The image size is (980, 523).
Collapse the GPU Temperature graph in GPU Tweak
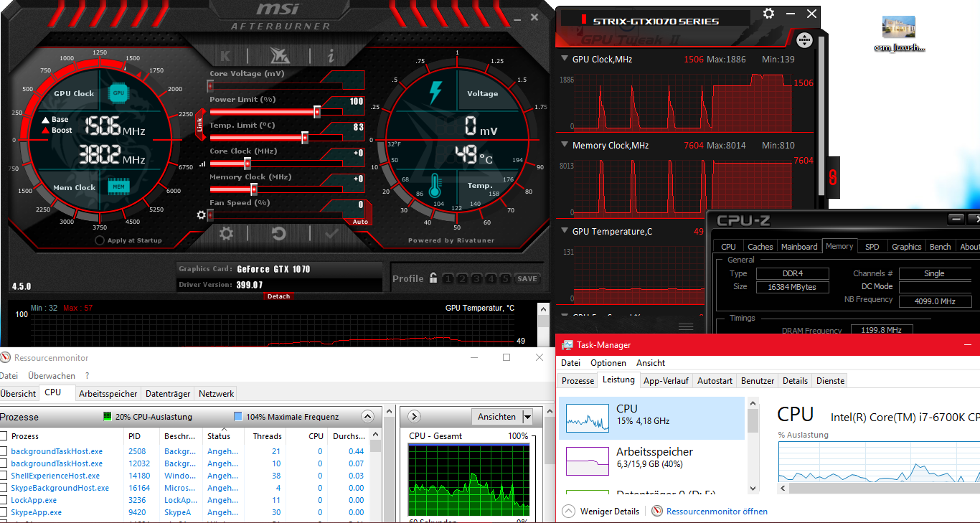[x=564, y=232]
